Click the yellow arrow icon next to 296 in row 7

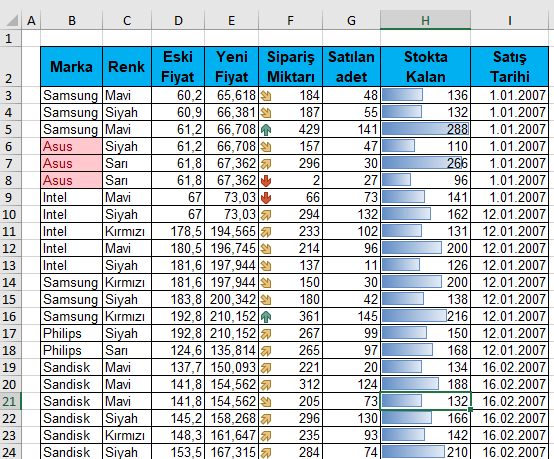(x=266, y=164)
